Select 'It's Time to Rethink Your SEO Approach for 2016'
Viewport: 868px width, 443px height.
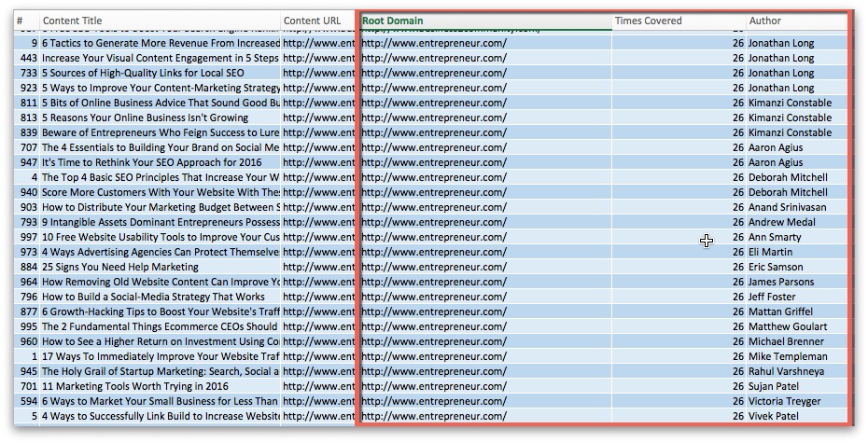click(x=160, y=162)
